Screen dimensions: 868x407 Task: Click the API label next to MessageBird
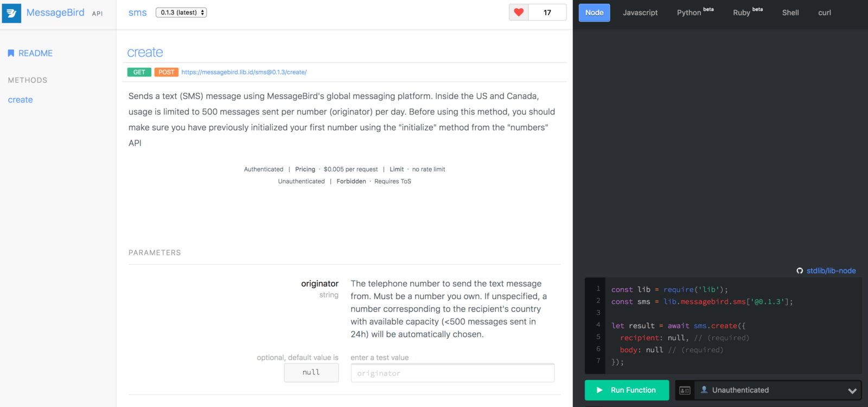tap(98, 14)
